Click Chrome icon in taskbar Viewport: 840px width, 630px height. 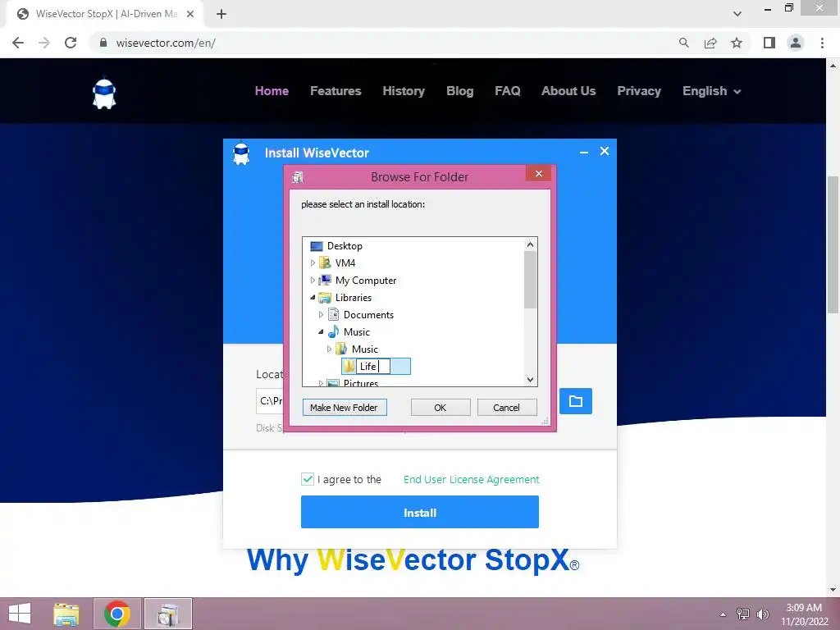point(117,614)
